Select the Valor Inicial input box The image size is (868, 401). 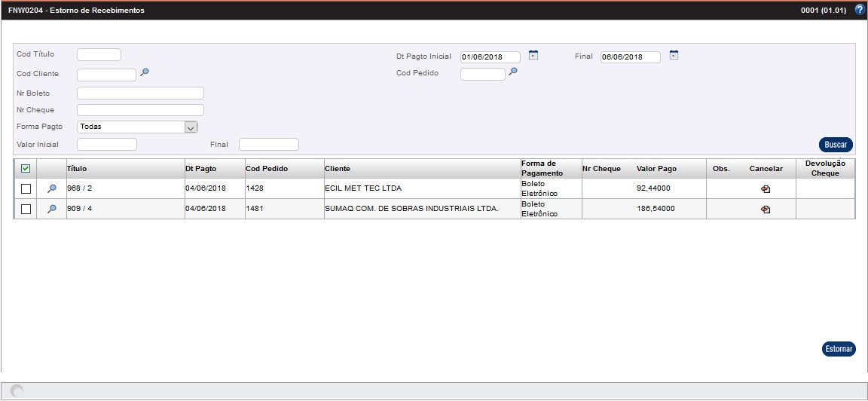pos(107,144)
